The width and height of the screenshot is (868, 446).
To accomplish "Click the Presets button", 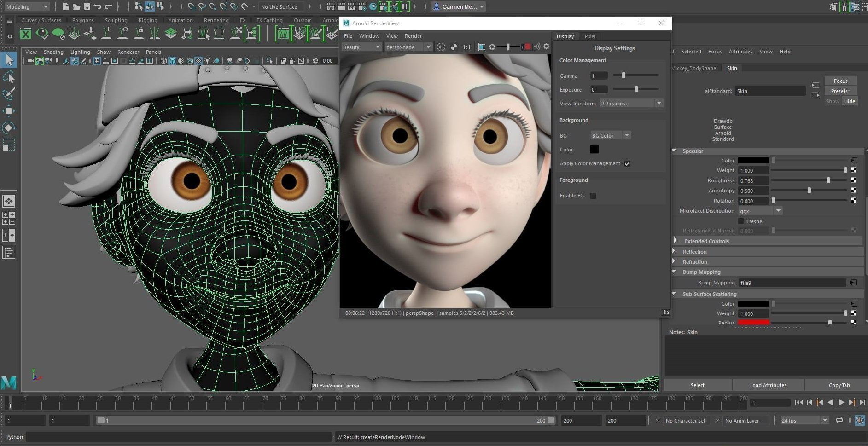I will [x=840, y=91].
